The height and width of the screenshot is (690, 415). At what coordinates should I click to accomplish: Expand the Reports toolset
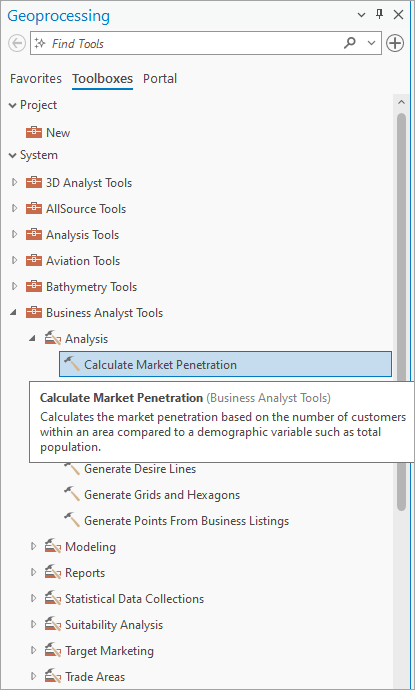pyautogui.click(x=33, y=572)
